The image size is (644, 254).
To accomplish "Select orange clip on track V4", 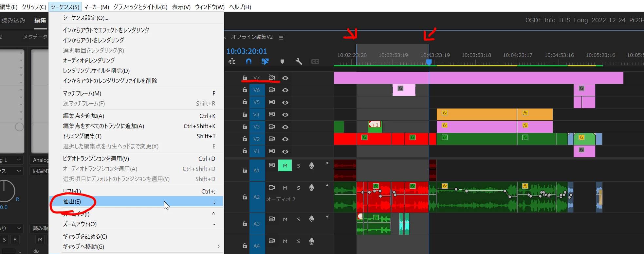I will click(x=477, y=115).
